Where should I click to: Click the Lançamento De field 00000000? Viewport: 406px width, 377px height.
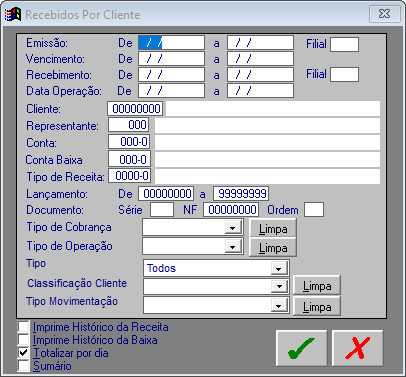pos(166,194)
